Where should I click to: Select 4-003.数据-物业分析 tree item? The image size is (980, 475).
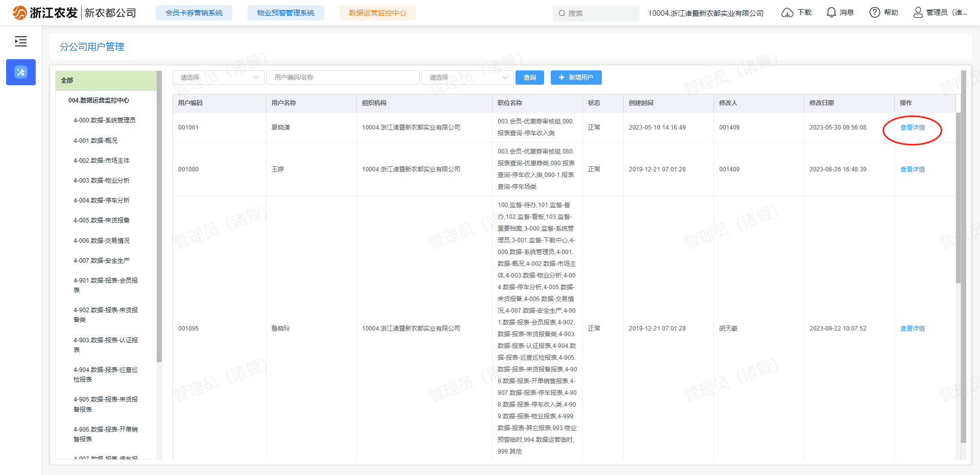click(102, 181)
